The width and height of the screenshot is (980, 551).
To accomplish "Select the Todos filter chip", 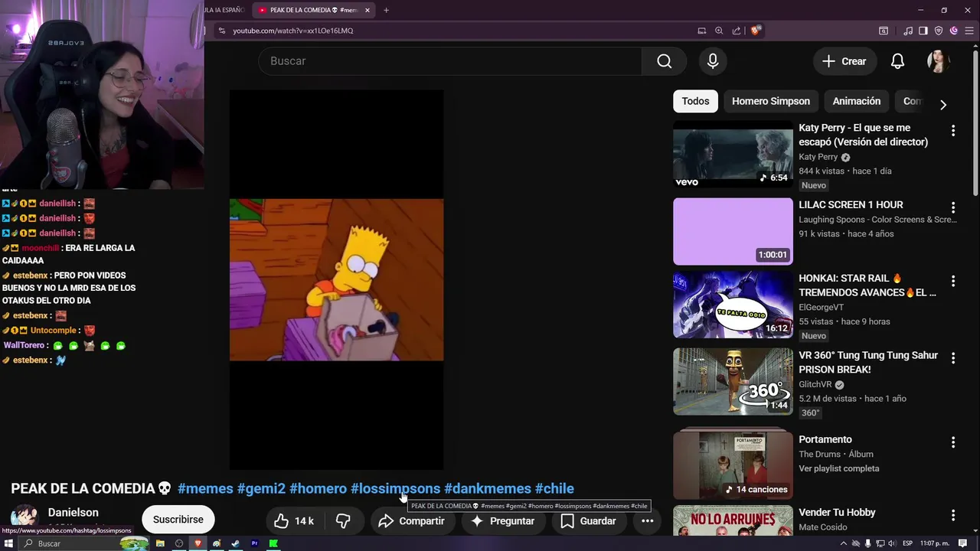I will 695,101.
